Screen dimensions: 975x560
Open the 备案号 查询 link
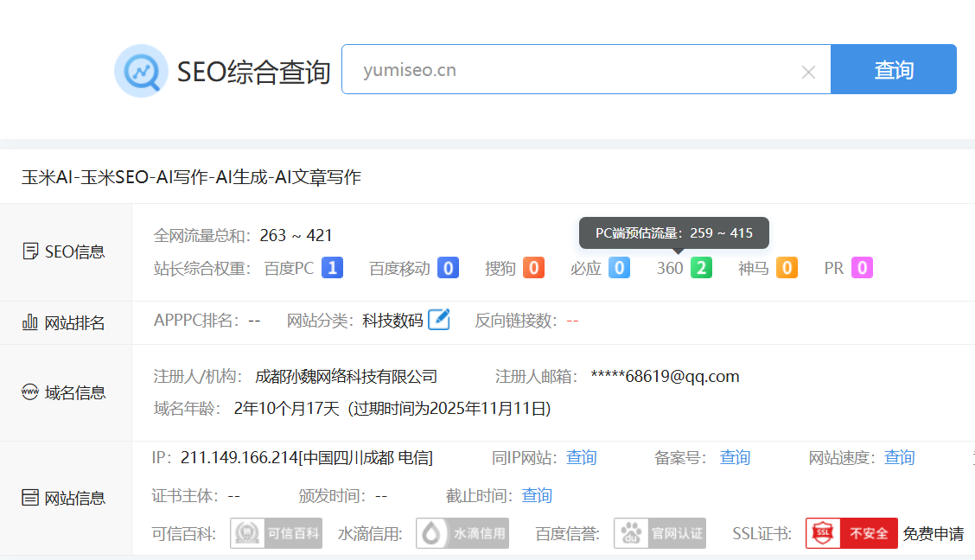click(735, 457)
